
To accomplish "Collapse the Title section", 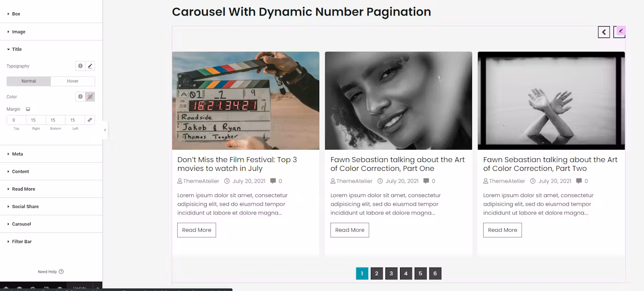I will click(51, 49).
